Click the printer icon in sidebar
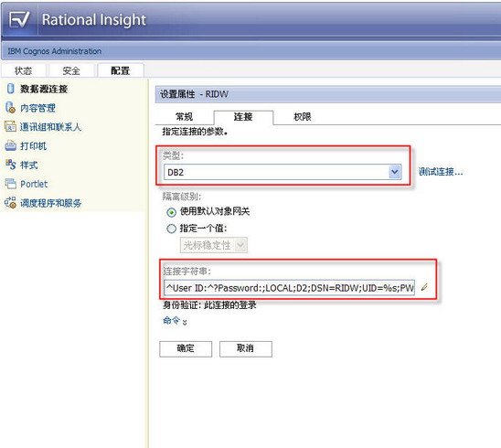The width and height of the screenshot is (501, 448). coord(11,145)
